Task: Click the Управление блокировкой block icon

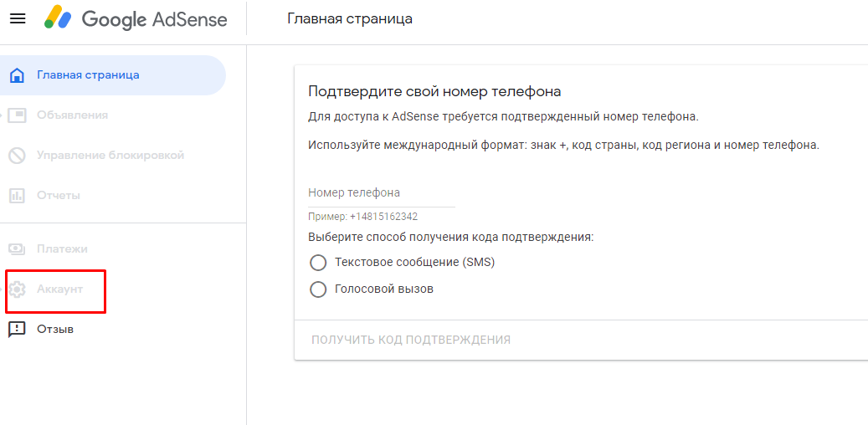Action: tap(18, 156)
